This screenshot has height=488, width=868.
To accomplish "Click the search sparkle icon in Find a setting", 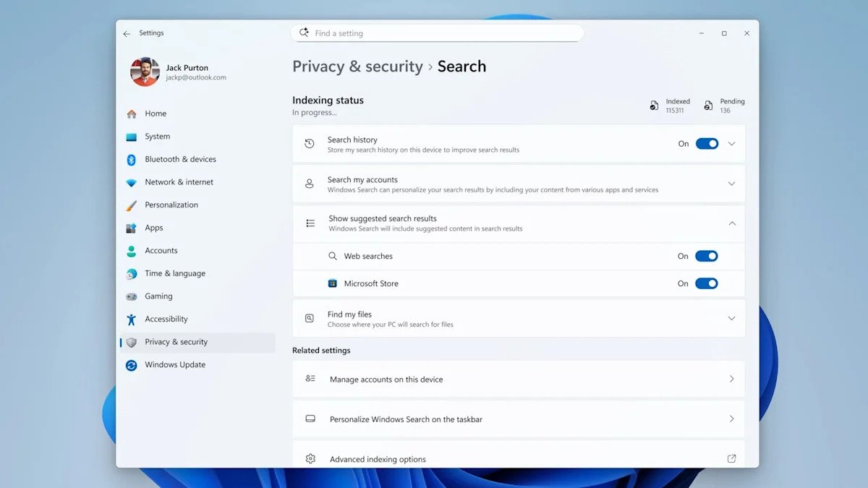I will coord(304,33).
